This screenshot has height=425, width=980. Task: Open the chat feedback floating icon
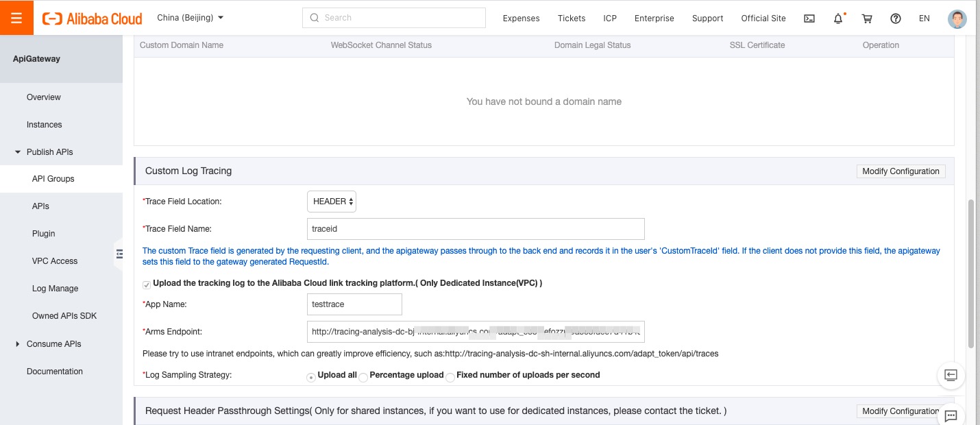pyautogui.click(x=951, y=415)
